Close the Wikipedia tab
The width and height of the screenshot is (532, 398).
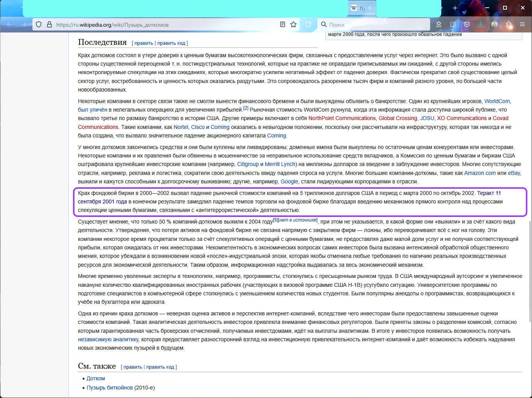tap(369, 8)
